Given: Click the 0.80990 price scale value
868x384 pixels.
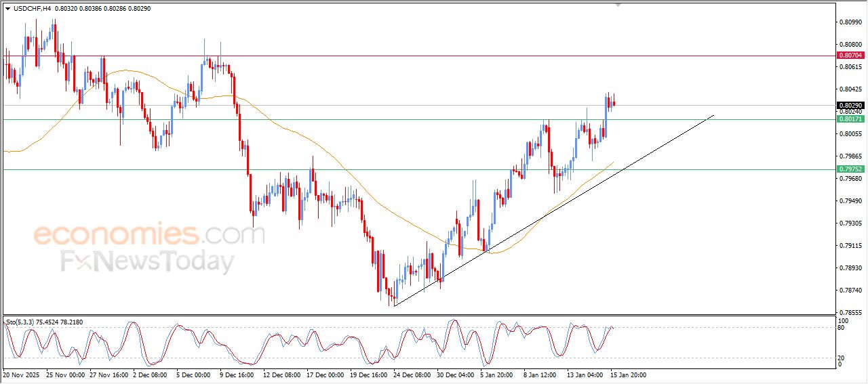Looking at the screenshot, I should (x=849, y=22).
